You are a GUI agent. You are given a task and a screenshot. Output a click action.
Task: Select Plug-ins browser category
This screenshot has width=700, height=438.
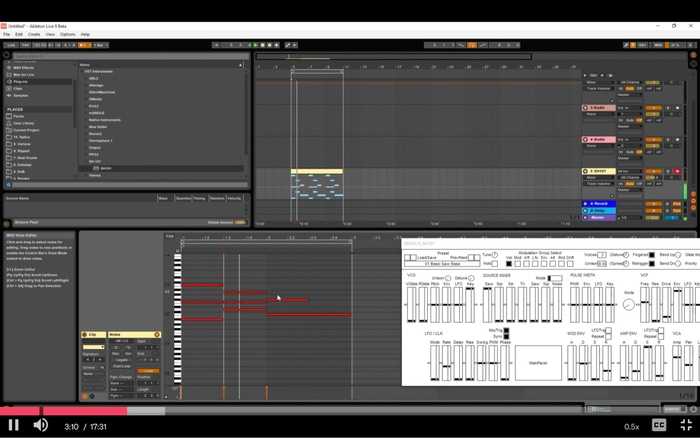pos(21,82)
